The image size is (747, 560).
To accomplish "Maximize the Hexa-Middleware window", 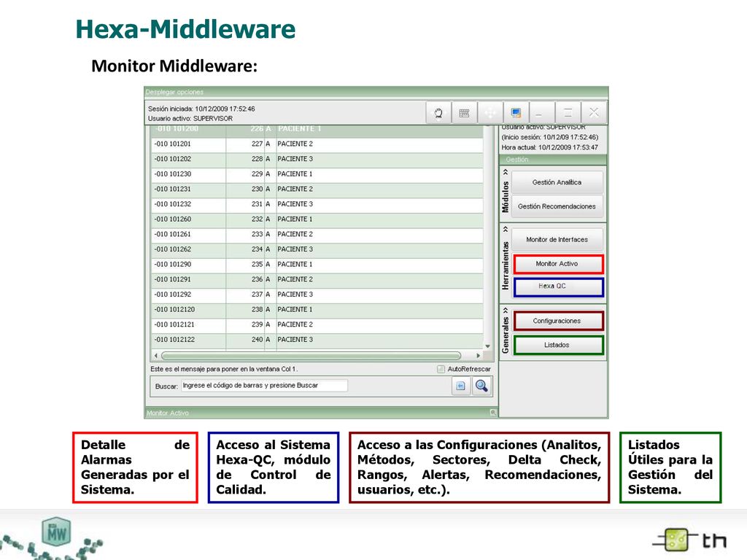I will click(x=568, y=113).
